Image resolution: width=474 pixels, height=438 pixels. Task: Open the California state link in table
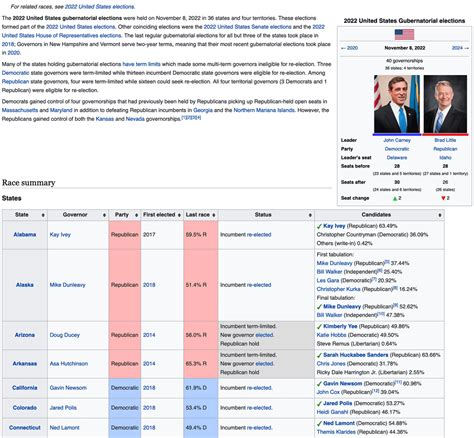(25, 388)
